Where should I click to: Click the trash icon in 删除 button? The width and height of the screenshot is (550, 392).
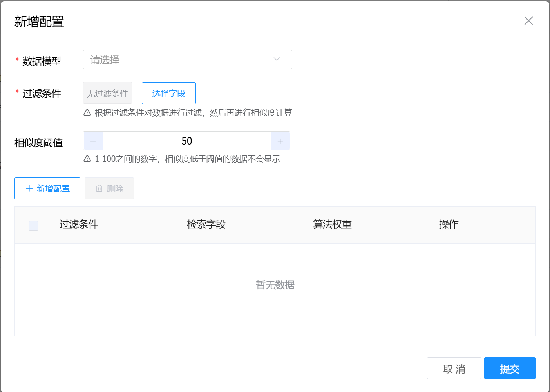tap(99, 189)
